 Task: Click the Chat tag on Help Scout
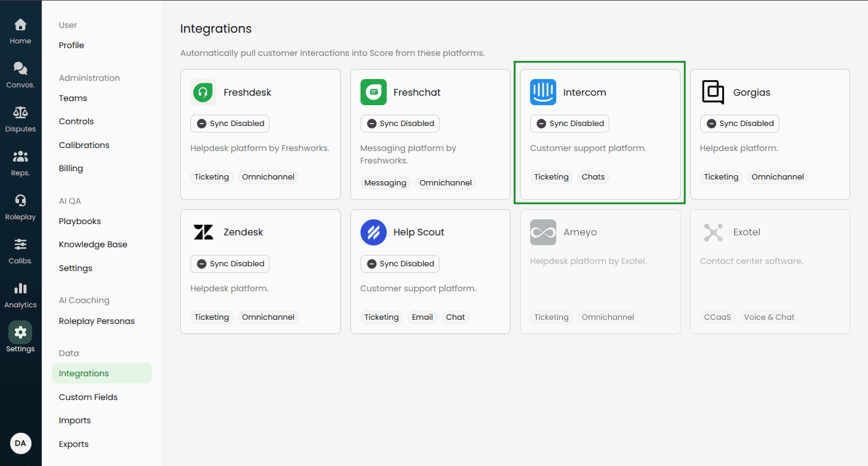(456, 317)
